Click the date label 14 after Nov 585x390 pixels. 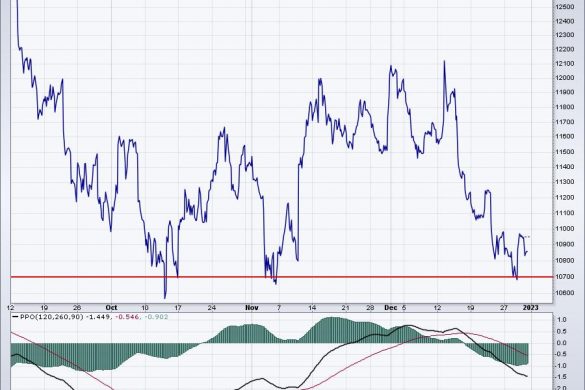[x=312, y=308]
